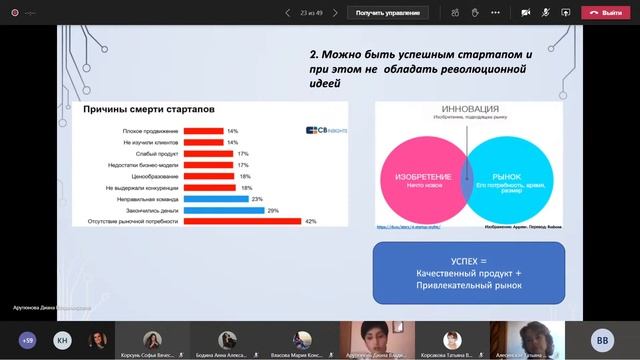Click presenter name label 'Арутюнова Диана'
This screenshot has width=640, height=360.
point(52,308)
